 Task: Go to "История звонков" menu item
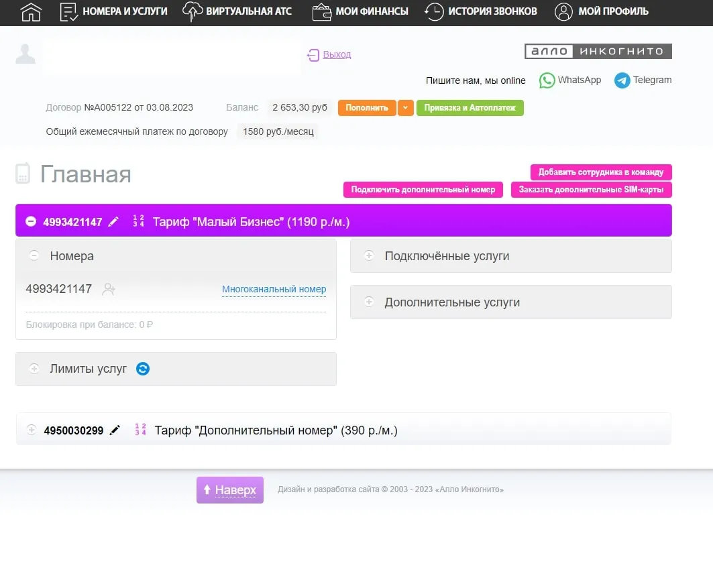(481, 11)
